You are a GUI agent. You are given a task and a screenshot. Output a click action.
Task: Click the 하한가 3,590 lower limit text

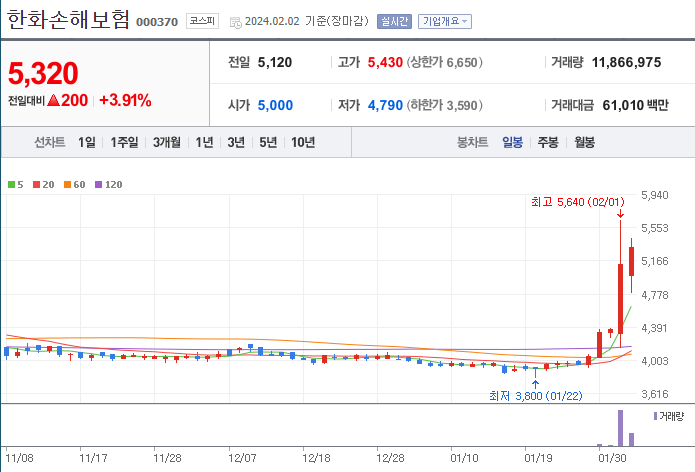(x=445, y=105)
